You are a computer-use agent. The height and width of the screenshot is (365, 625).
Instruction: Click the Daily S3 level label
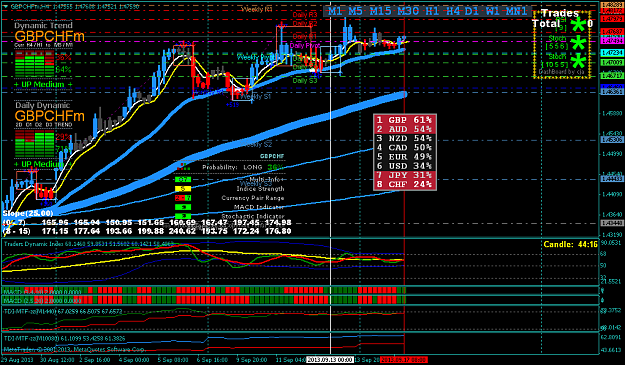pos(305,80)
